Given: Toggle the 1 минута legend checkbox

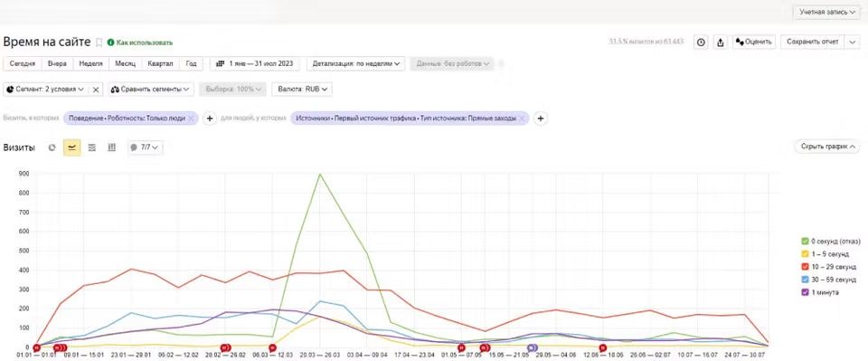Looking at the screenshot, I should (805, 292).
